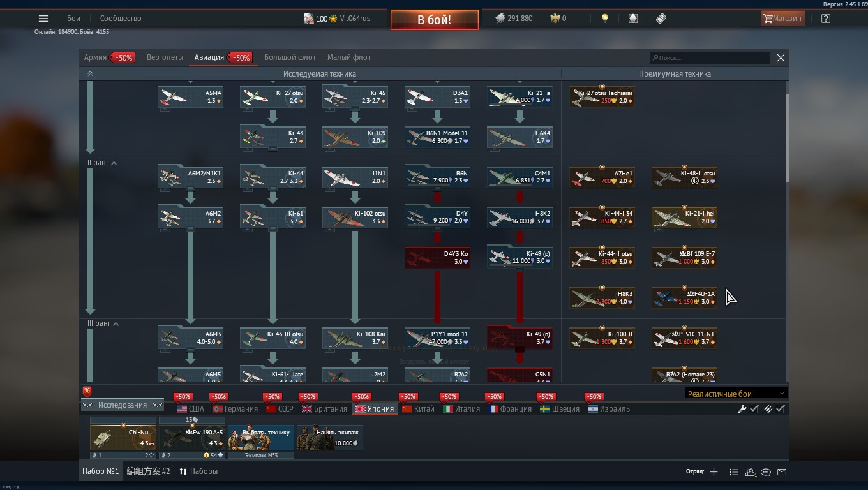The width and height of the screenshot is (868, 490).
Task: Click the Поиск search field
Action: [710, 58]
